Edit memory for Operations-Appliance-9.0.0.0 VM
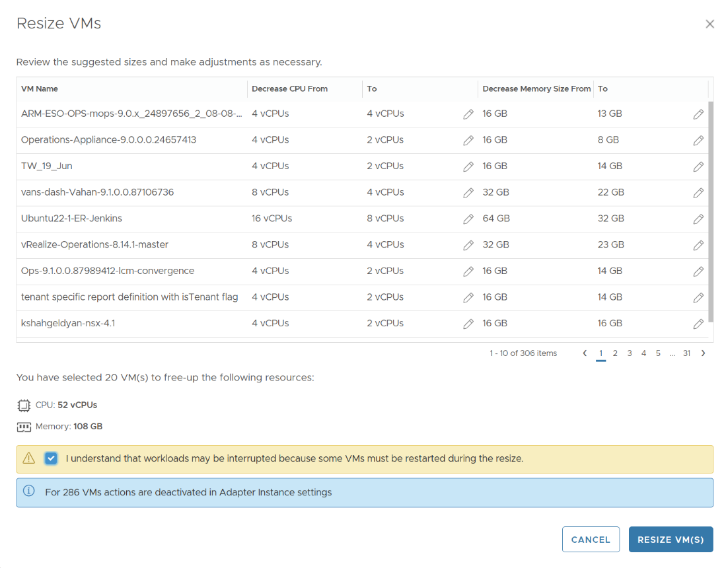This screenshot has width=728, height=568. click(x=698, y=140)
